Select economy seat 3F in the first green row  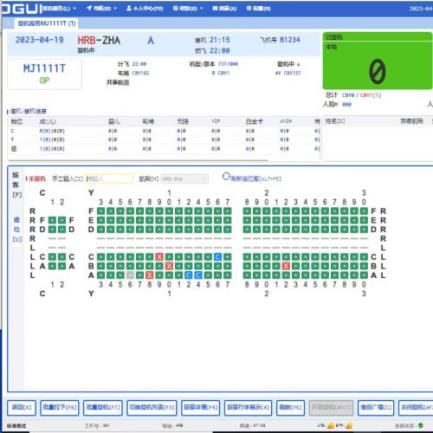[x=101, y=211]
